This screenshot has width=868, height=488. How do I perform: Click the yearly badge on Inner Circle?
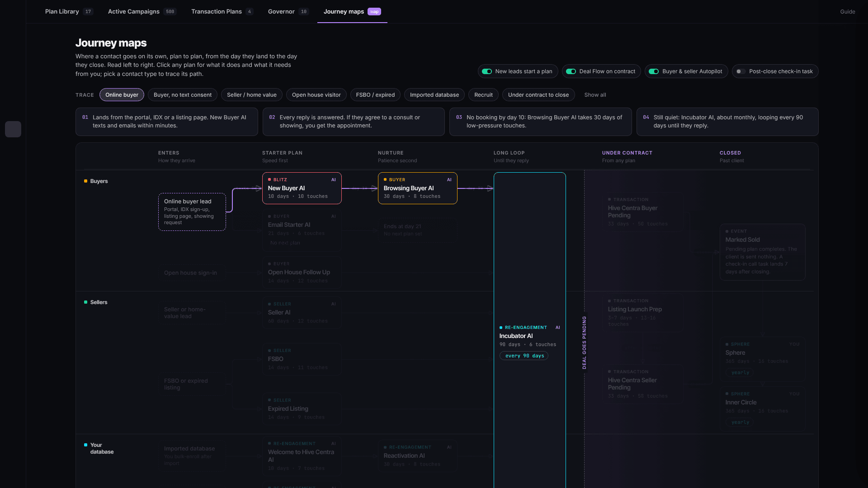click(740, 422)
